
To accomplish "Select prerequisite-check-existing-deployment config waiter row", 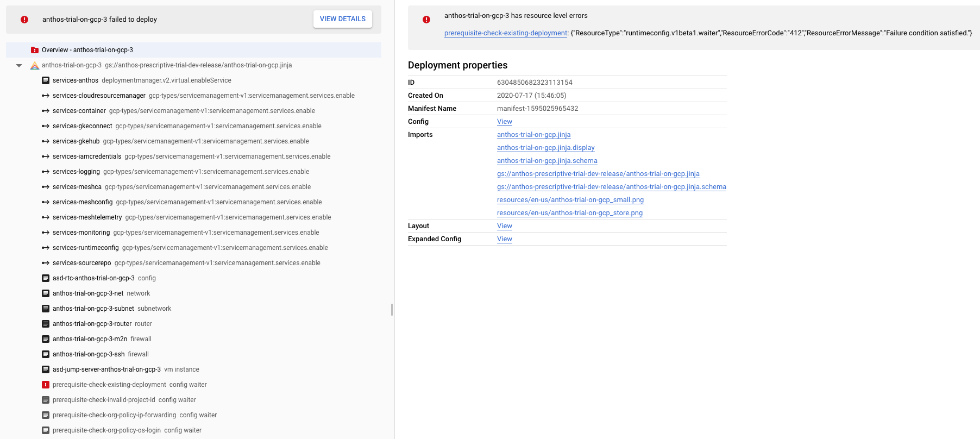I will pos(193,385).
